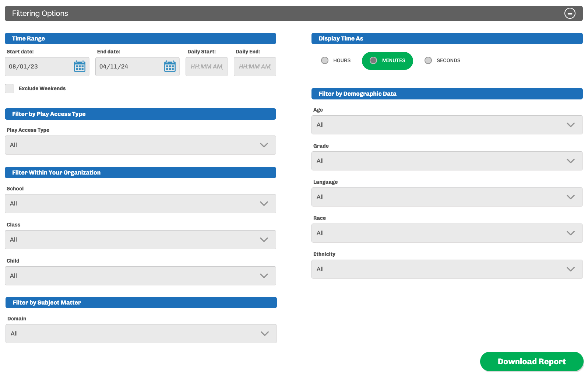Click the Filtering Options title text
This screenshot has width=588, height=383.
tap(40, 13)
